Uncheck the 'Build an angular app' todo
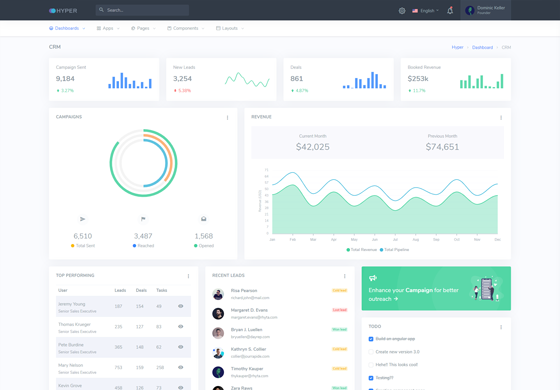 [x=371, y=339]
